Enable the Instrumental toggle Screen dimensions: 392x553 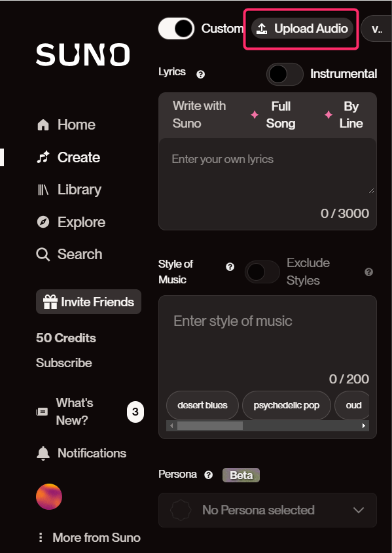(x=285, y=74)
